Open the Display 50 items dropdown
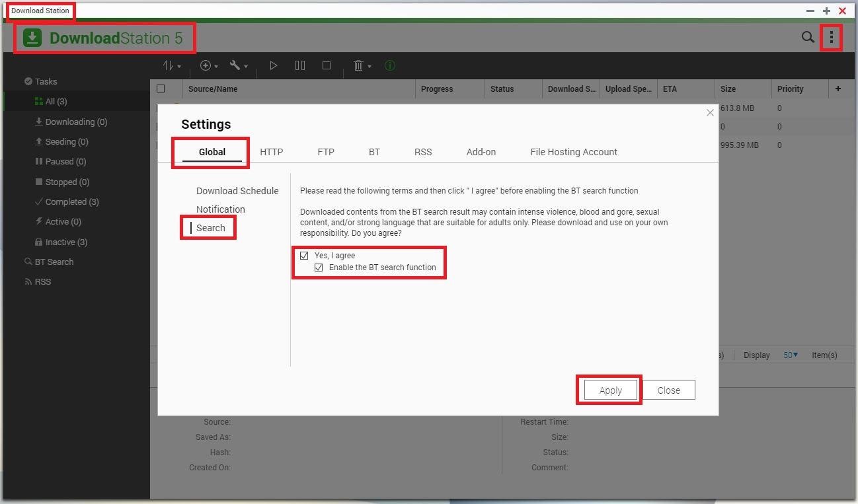This screenshot has width=858, height=504. (791, 355)
